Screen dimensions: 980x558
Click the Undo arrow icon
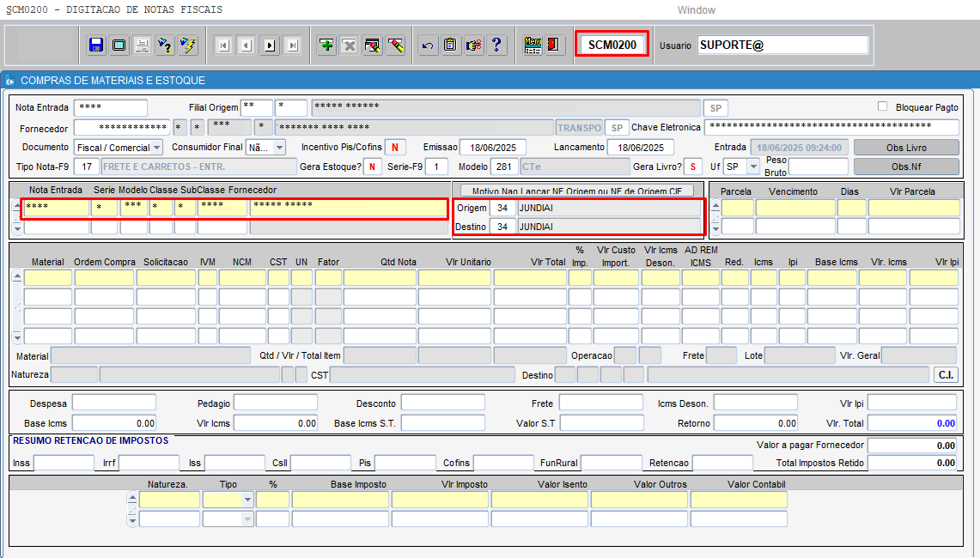(427, 45)
